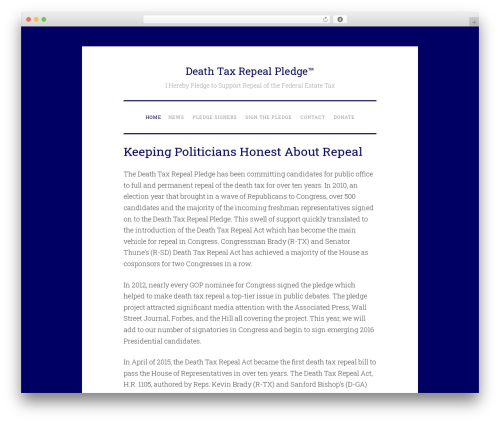
Task: Open a new tab with plus button
Action: pos(474,22)
